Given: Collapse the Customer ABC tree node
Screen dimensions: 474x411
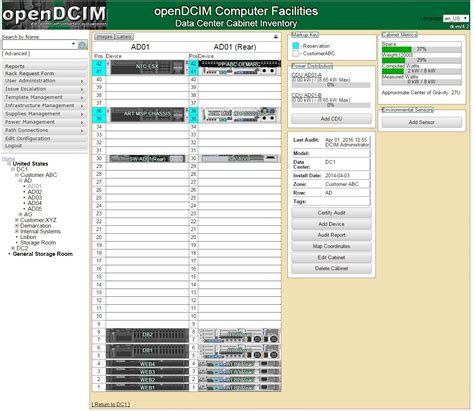Looking at the screenshot, I should [x=17, y=175].
